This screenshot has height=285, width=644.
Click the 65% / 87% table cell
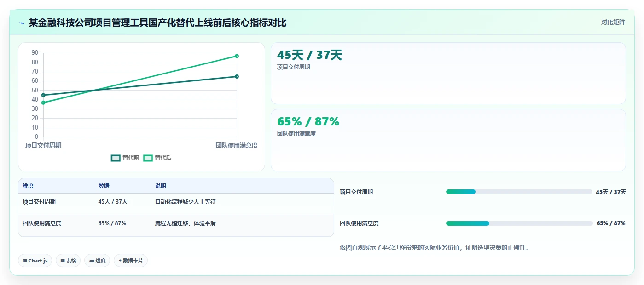click(x=112, y=223)
